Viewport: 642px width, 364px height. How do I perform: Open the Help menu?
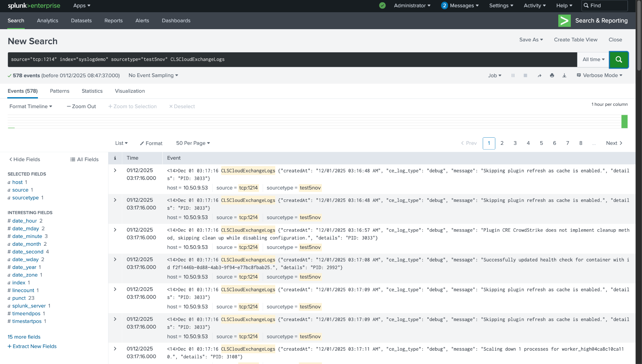564,6
